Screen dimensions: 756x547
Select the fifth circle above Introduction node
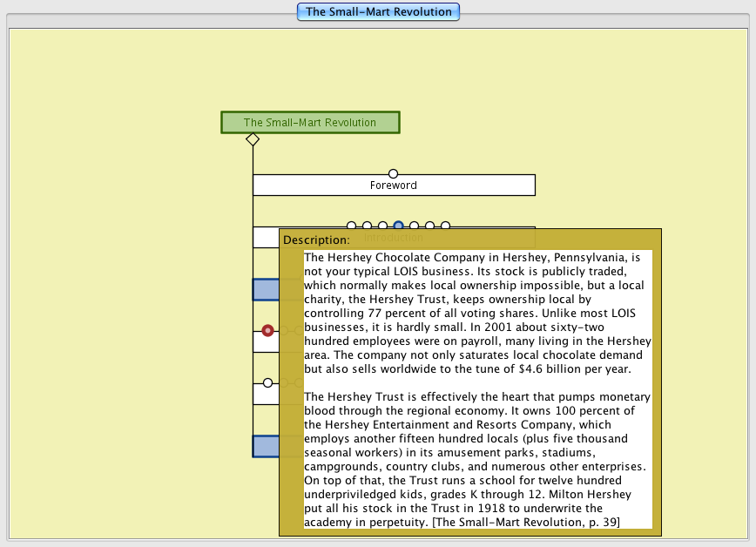click(415, 226)
